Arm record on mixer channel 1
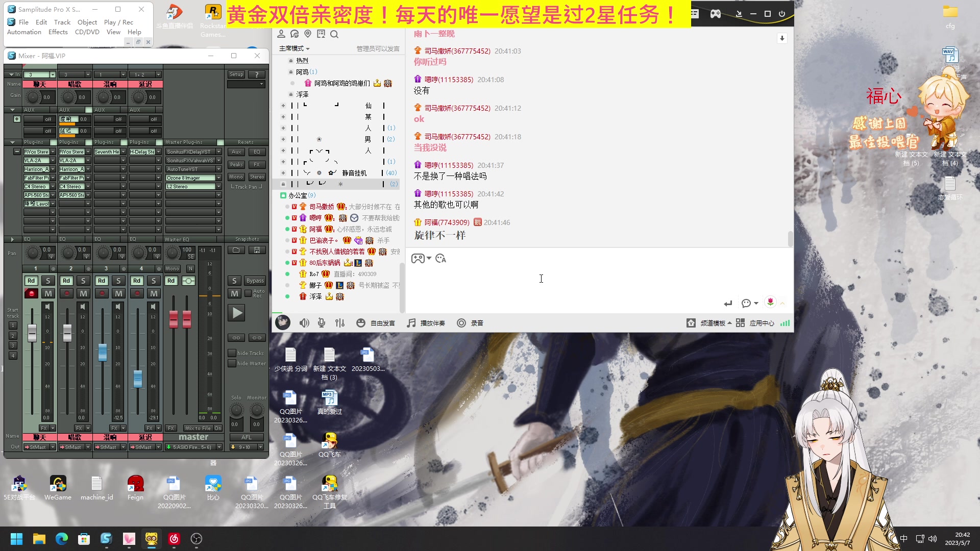 pos(31,293)
